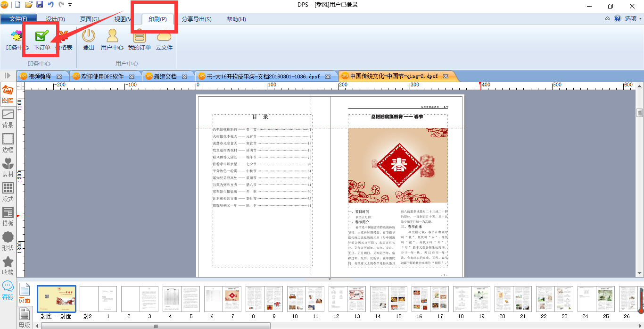Open the 选项 options dropdown
Image resolution: width=644 pixels, height=329 pixels.
click(633, 19)
